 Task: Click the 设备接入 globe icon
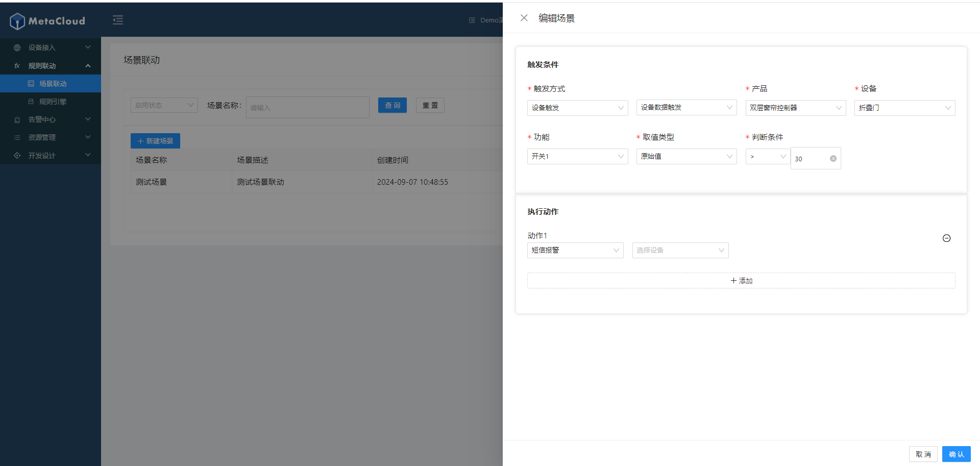[x=17, y=47]
